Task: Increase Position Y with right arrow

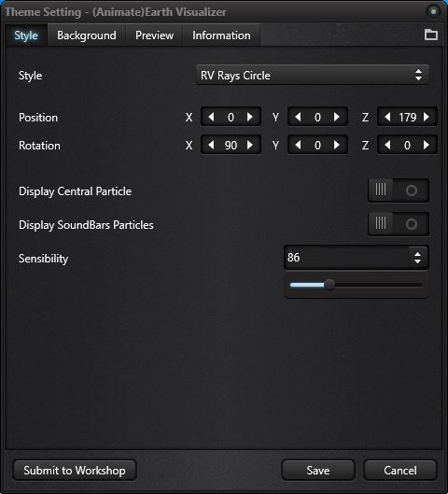Action: coord(337,118)
